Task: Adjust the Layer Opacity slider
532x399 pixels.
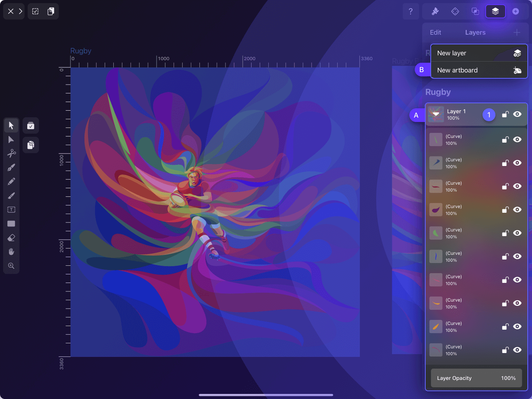Action: tap(476, 378)
